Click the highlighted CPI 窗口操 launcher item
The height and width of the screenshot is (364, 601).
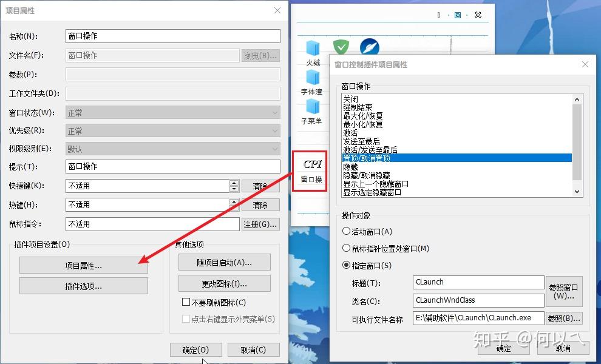click(x=310, y=170)
